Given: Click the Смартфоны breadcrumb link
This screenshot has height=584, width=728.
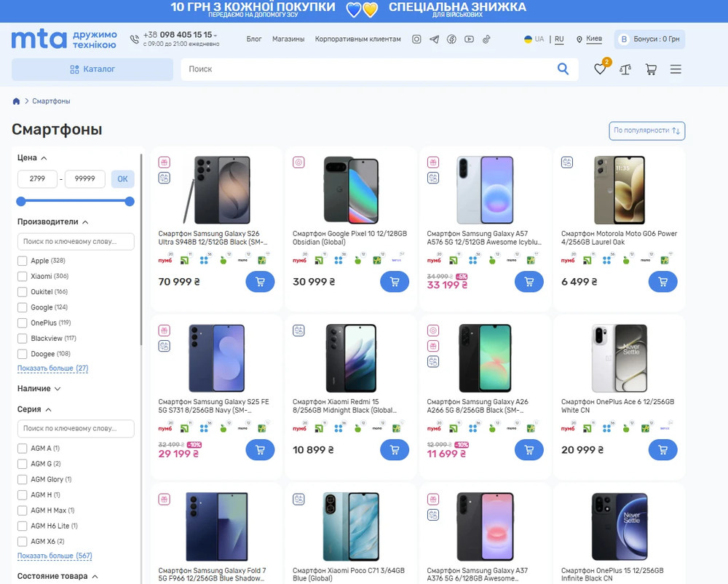Looking at the screenshot, I should click(x=51, y=101).
